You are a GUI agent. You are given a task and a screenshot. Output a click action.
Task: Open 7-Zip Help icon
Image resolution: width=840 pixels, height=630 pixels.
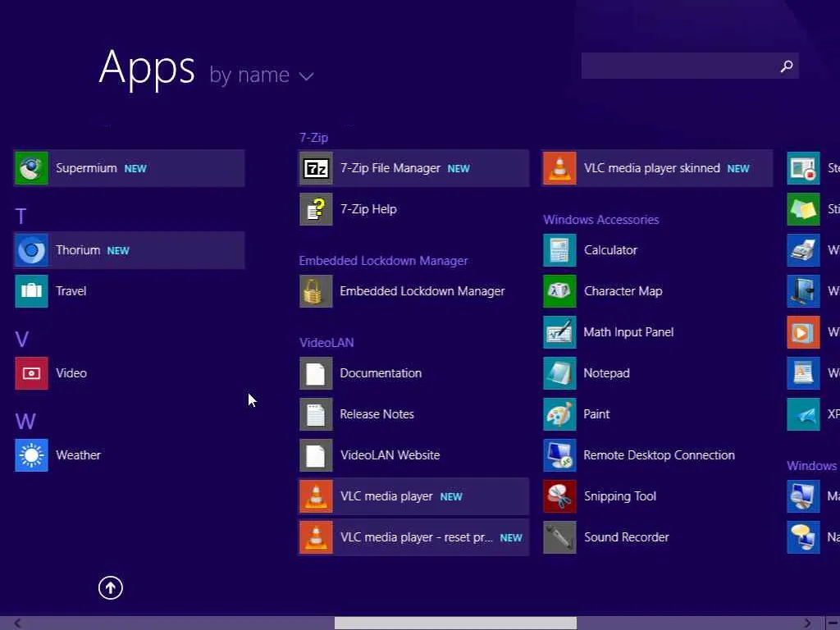[316, 209]
